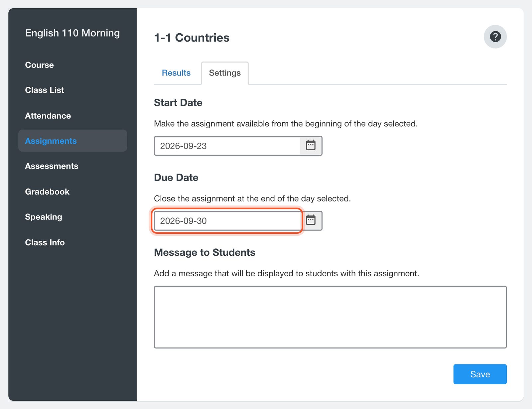
Task: Focus the Start Date field 2026-09-23
Action: click(227, 146)
